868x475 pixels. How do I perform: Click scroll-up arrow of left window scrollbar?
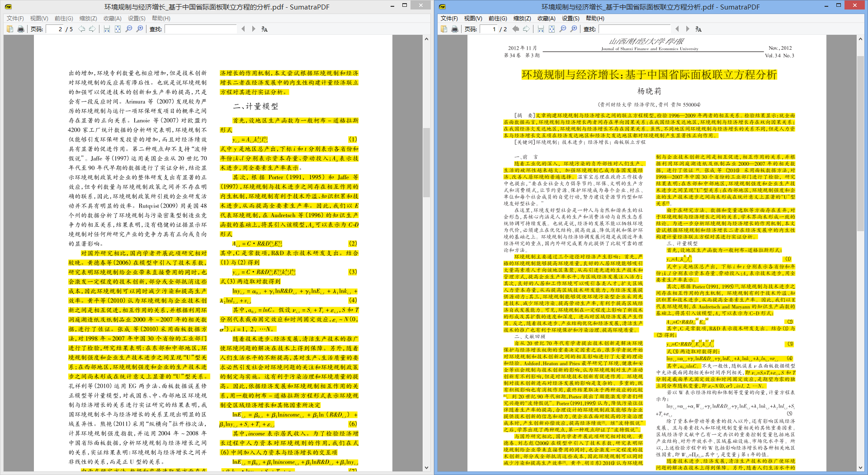tap(426, 39)
